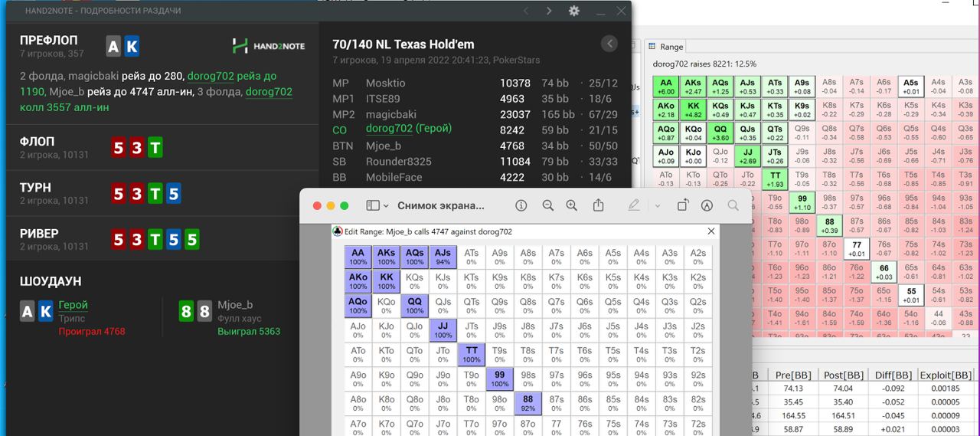The image size is (980, 436).
Task: Select the ITSE89 player row
Action: (x=475, y=98)
